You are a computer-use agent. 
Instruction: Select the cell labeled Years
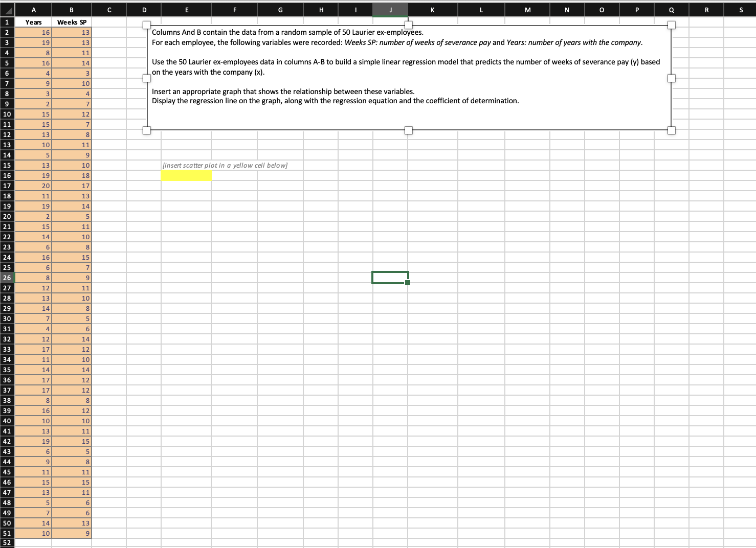tap(33, 22)
